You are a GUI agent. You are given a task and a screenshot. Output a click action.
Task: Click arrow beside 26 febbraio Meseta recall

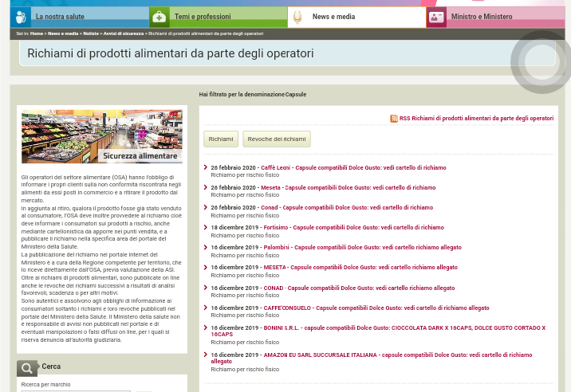[206, 187]
